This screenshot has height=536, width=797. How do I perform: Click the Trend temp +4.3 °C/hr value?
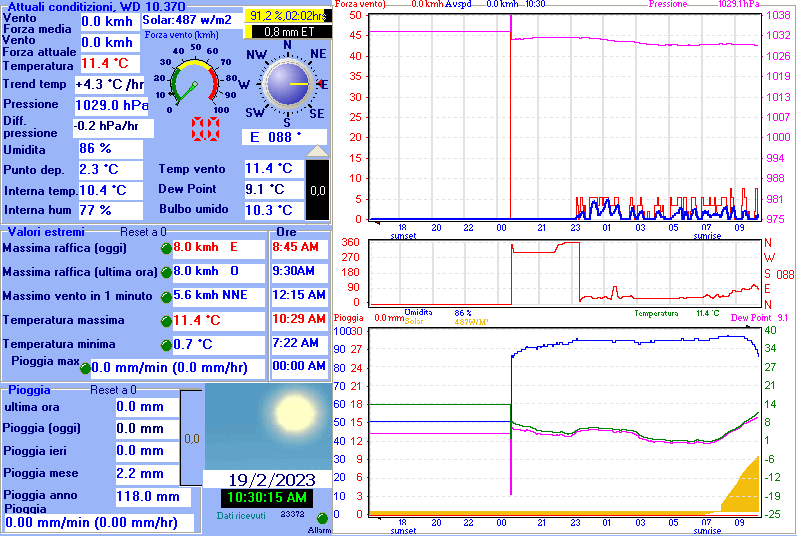coord(109,84)
